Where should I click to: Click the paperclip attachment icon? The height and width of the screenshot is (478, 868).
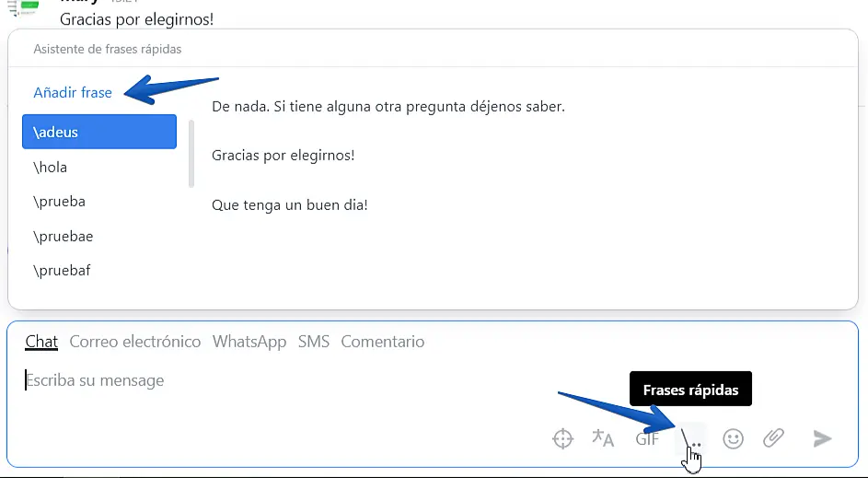[x=773, y=438]
